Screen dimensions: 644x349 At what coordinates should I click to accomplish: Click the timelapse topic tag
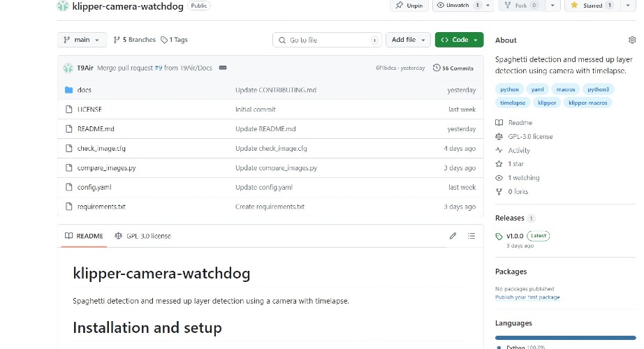click(513, 103)
